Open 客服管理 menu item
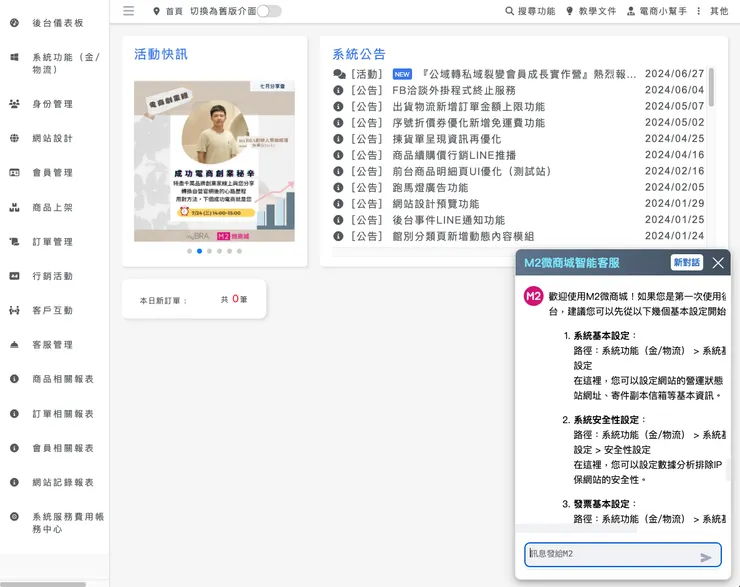This screenshot has height=587, width=740. [x=52, y=344]
